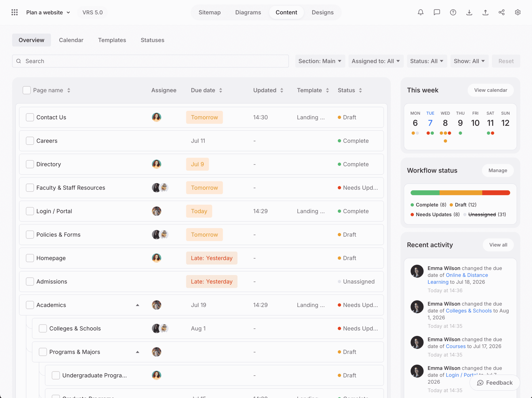The height and width of the screenshot is (398, 532).
Task: Click View all recent activity
Action: point(498,245)
